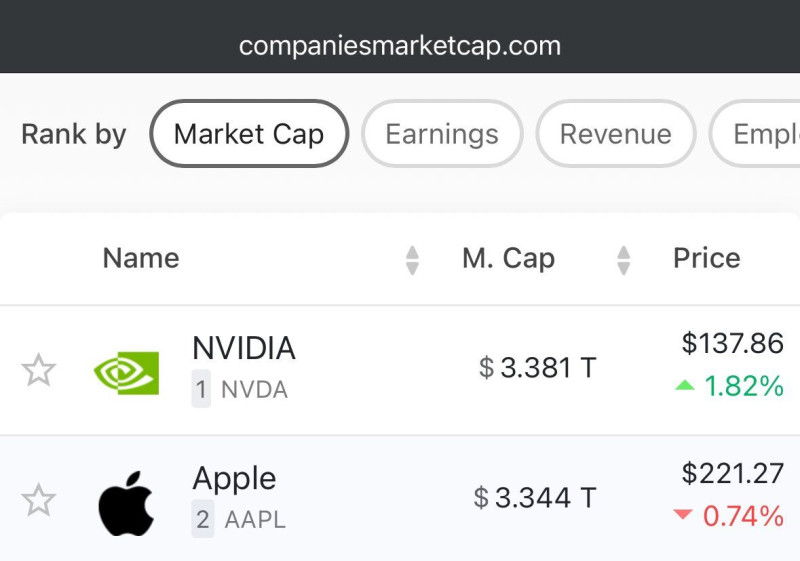The image size is (800, 561).
Task: Click the Apple logo icon
Action: (x=126, y=503)
